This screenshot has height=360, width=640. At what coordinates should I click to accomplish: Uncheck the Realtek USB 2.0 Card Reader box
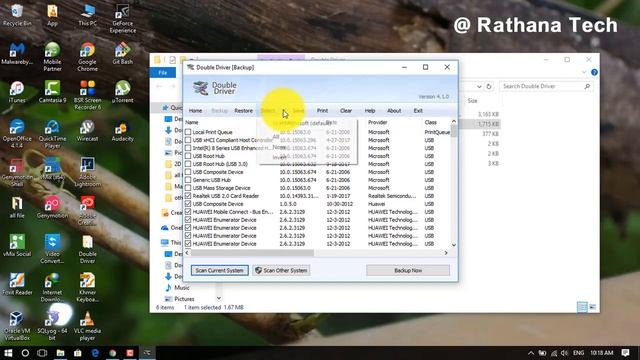tap(188, 196)
